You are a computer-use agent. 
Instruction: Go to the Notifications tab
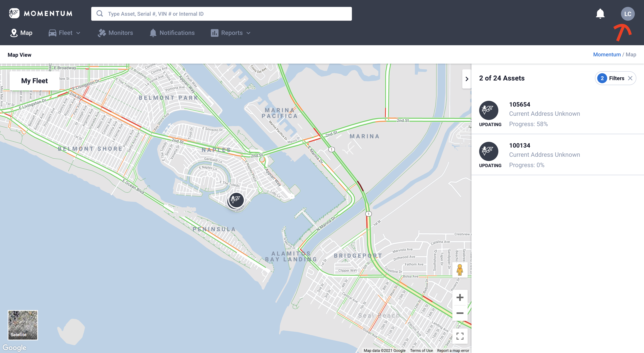[172, 33]
